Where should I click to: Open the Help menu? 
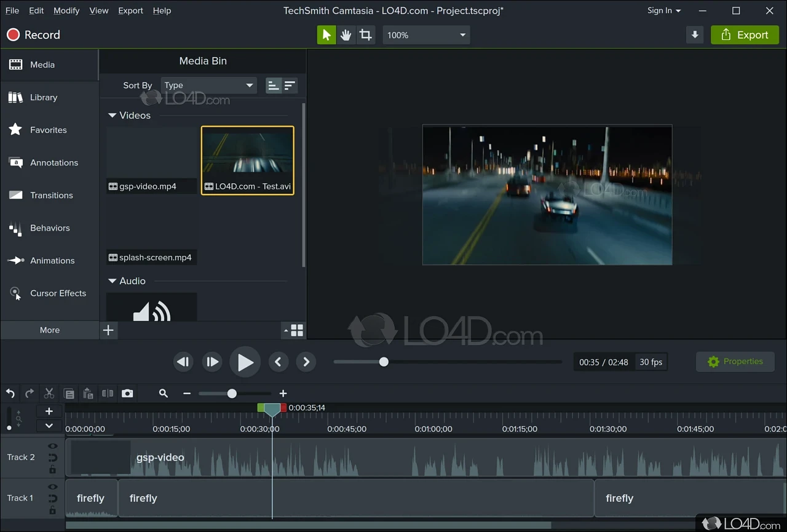[x=162, y=10]
